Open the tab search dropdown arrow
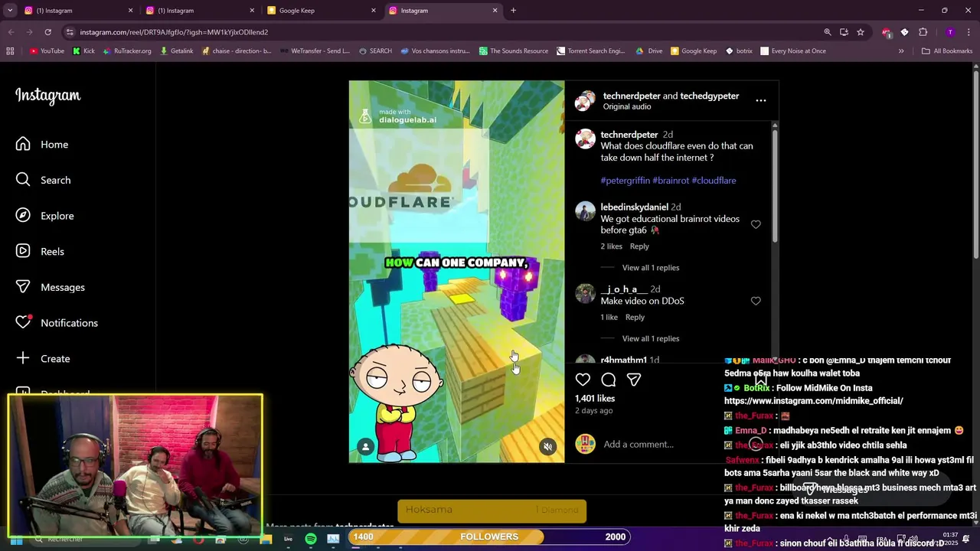The height and width of the screenshot is (551, 980). pos(10,11)
